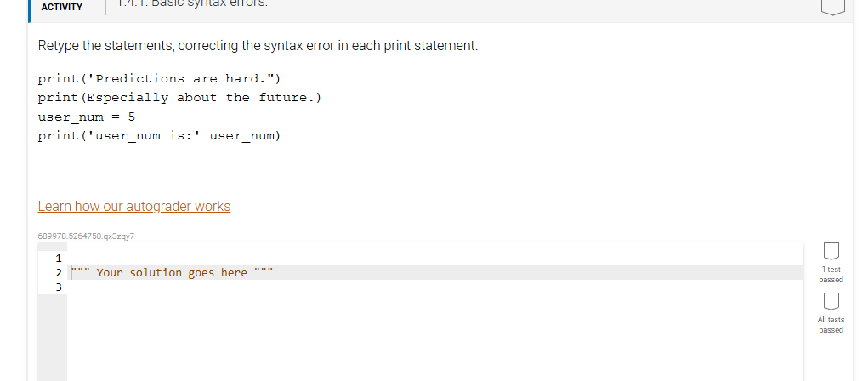
Task: Click the activity completion badge at top right
Action: coord(832,7)
